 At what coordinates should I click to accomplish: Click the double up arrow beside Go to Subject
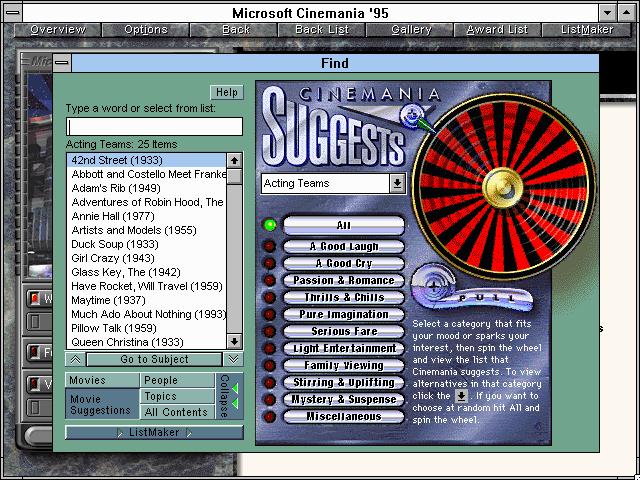tap(76, 359)
